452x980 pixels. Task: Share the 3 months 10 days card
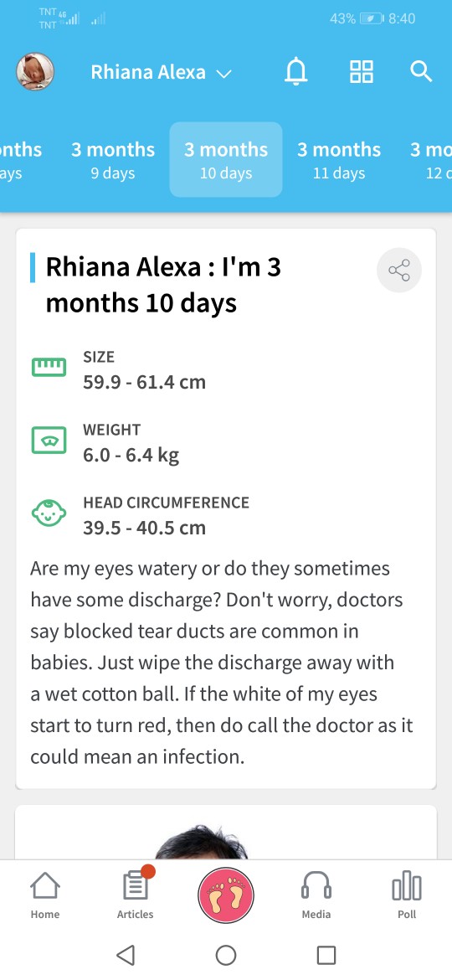(x=399, y=271)
